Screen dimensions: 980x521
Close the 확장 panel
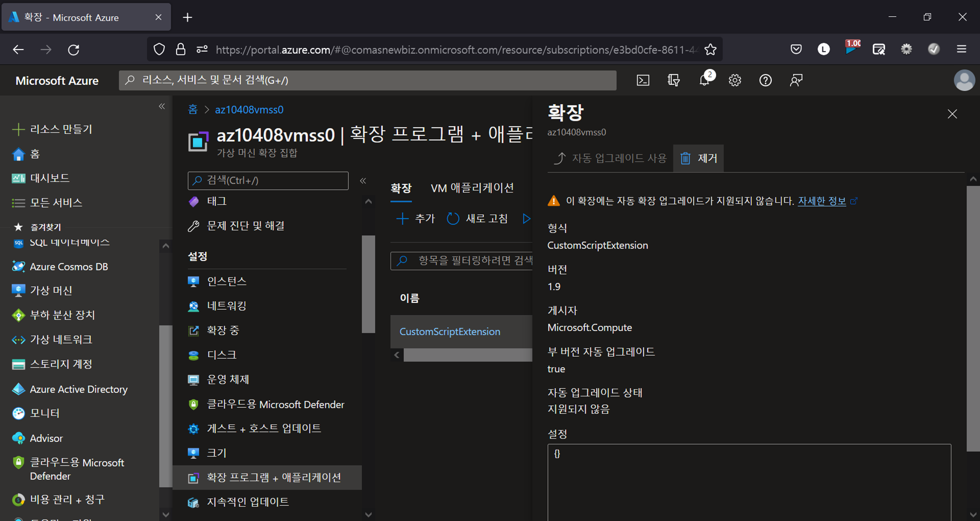(x=952, y=114)
